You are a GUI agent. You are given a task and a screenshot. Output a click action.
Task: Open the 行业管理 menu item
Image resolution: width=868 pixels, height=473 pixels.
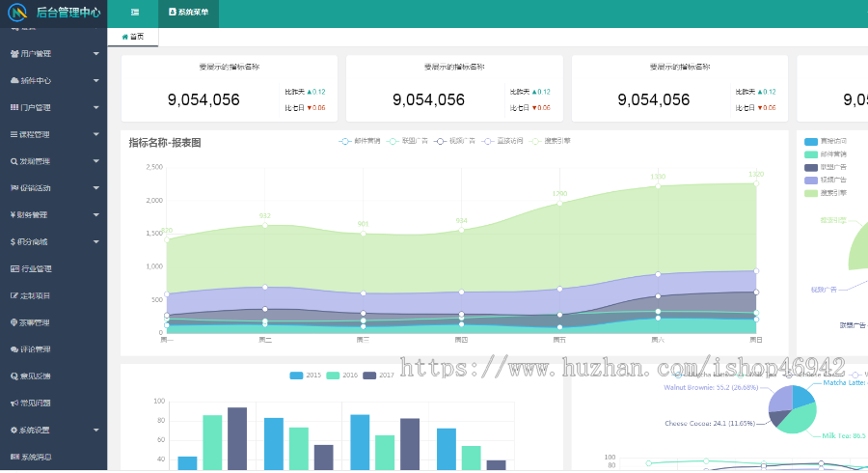[54, 268]
